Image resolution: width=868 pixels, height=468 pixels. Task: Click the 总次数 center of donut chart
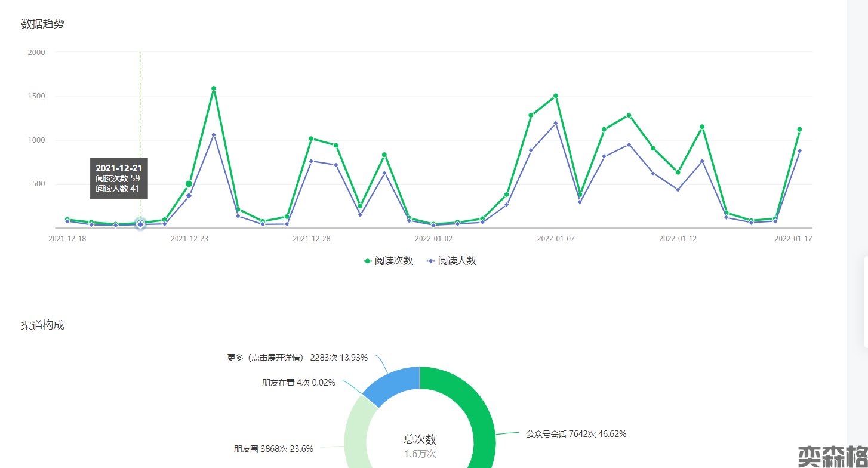(x=420, y=440)
